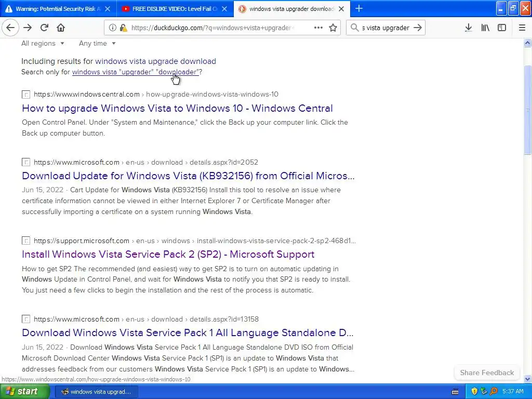Screen dimensions: 532x399
Task: Click the vista upgrader search field
Action: [385, 28]
